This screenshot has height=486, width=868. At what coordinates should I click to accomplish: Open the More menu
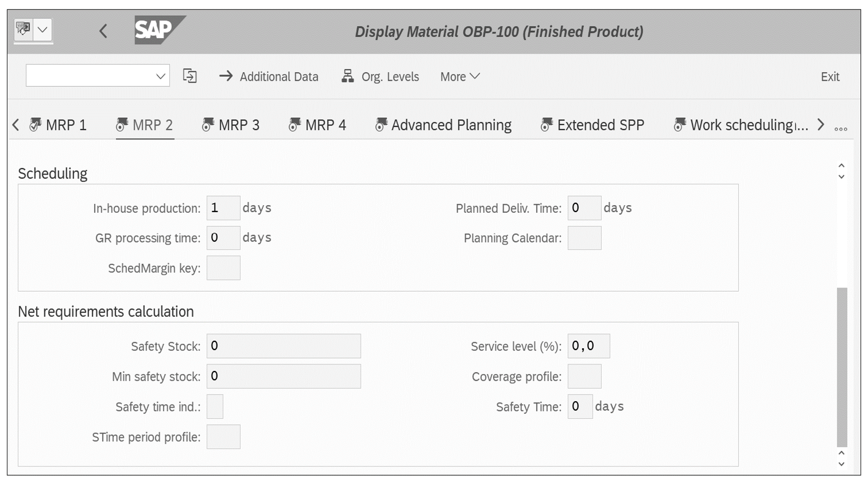(459, 76)
